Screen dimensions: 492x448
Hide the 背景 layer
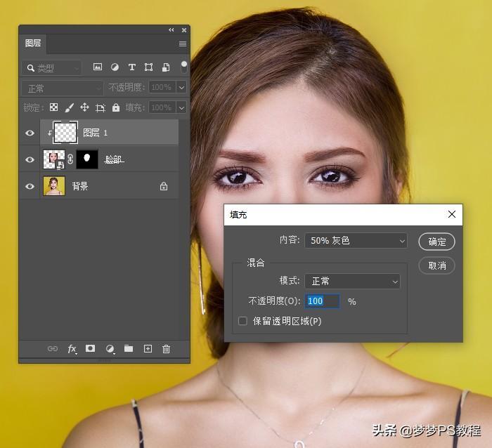(30, 186)
